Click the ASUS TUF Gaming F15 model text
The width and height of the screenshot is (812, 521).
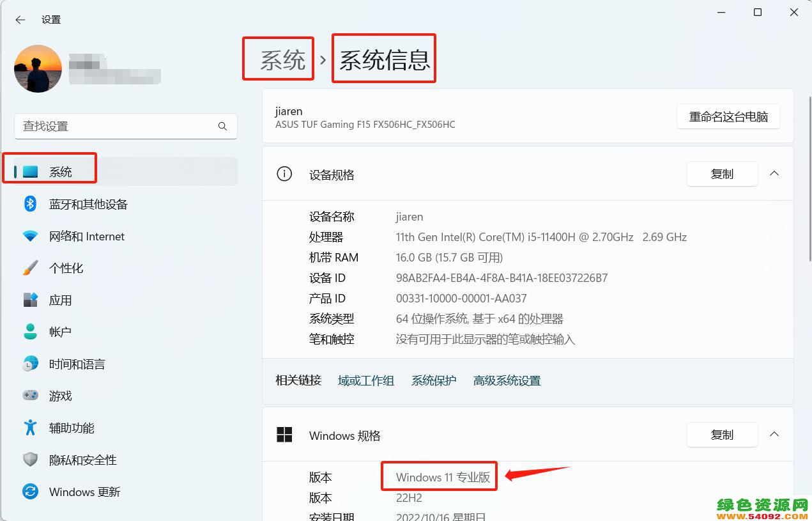click(365, 125)
